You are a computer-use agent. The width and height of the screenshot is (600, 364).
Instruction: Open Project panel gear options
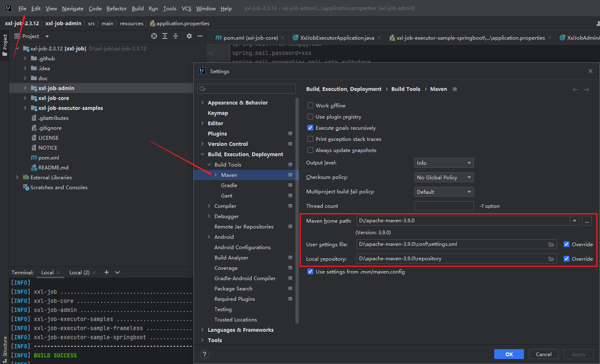[x=189, y=36]
